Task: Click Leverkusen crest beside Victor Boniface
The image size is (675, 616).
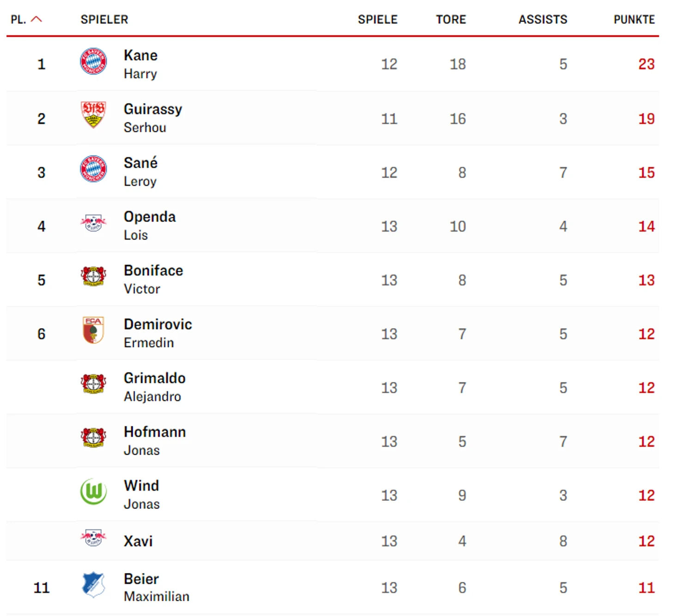Action: [93, 277]
